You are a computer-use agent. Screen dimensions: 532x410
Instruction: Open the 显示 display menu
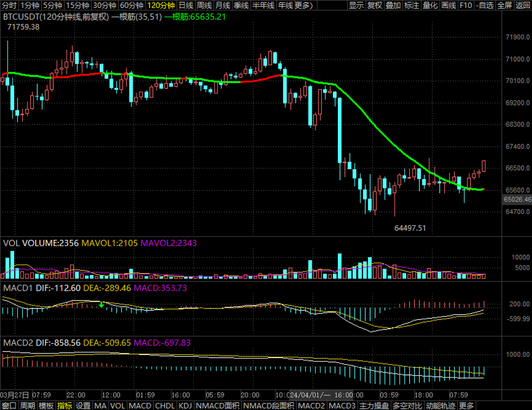[356, 5]
